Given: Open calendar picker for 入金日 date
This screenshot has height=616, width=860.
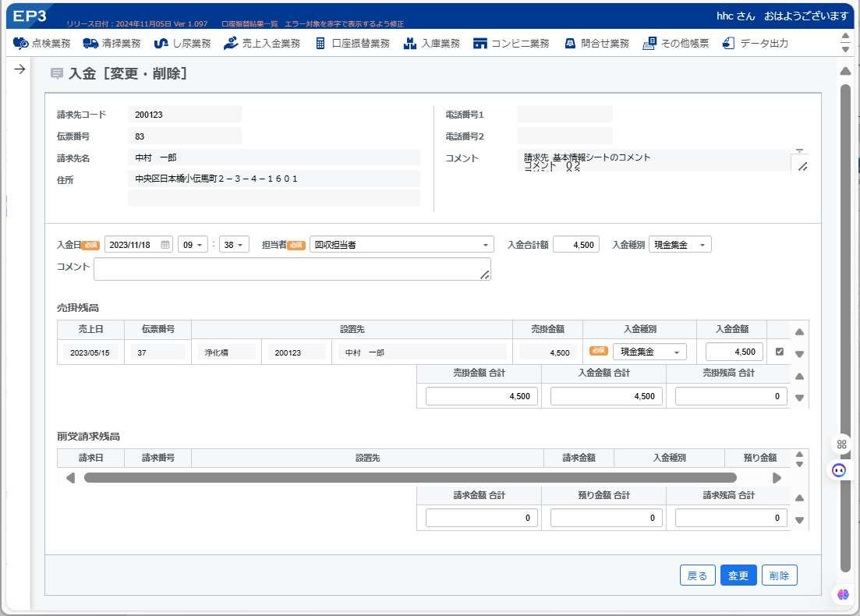Looking at the screenshot, I should (165, 245).
